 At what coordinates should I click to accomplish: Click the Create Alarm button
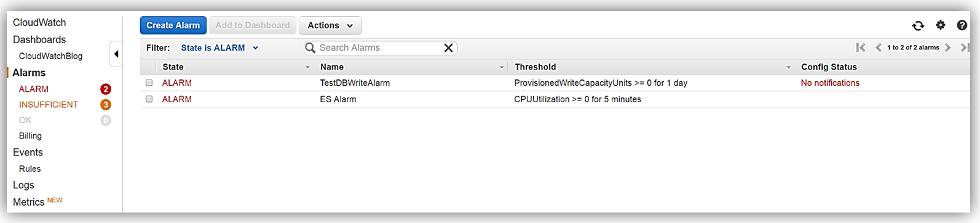173,25
